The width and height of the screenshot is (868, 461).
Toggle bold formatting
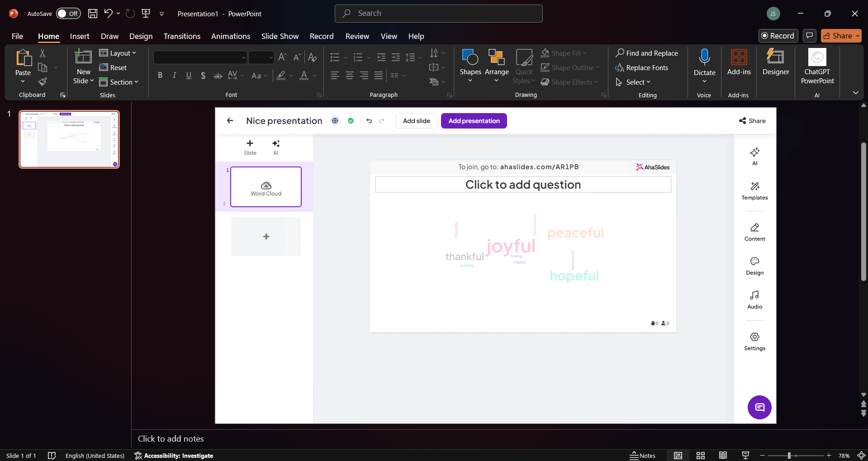(159, 75)
